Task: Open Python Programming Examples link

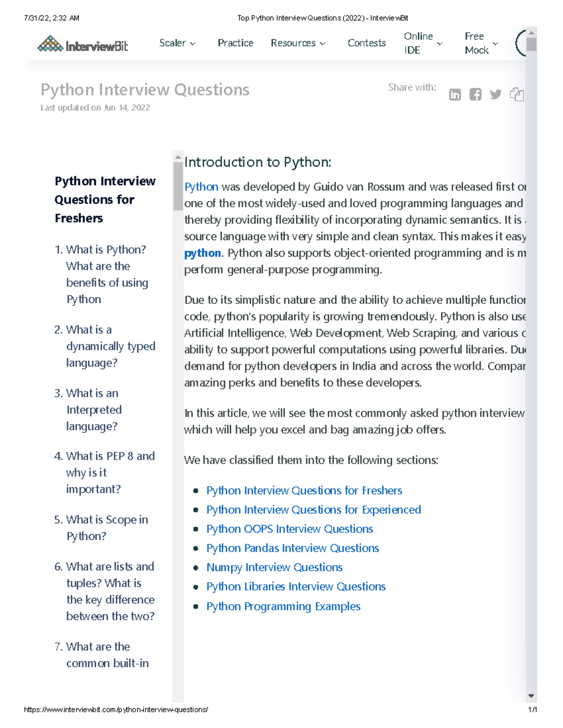Action: (283, 606)
